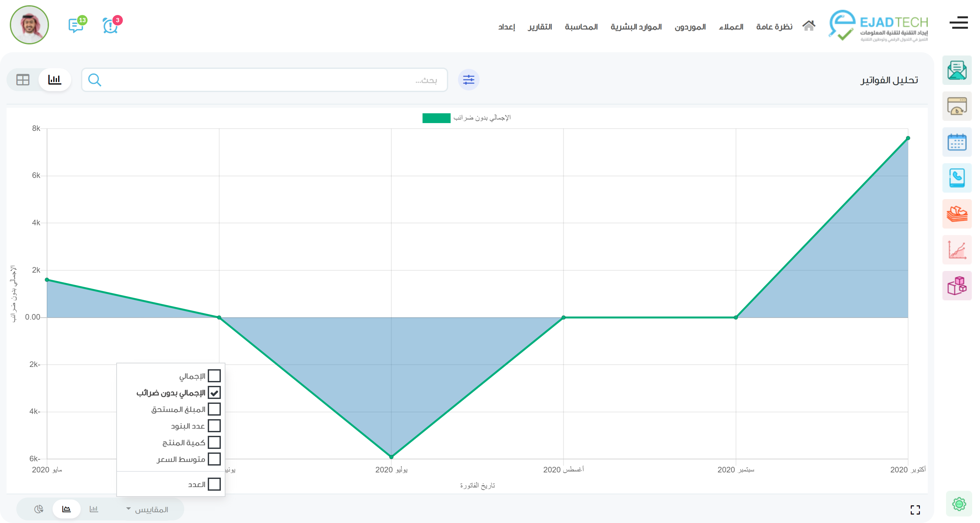
Task: Open the hamburger menu icon
Action: pos(958,23)
